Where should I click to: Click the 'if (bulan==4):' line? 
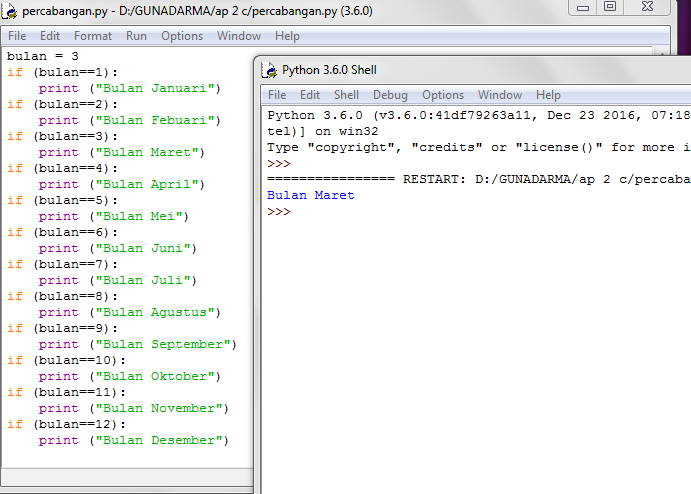63,168
